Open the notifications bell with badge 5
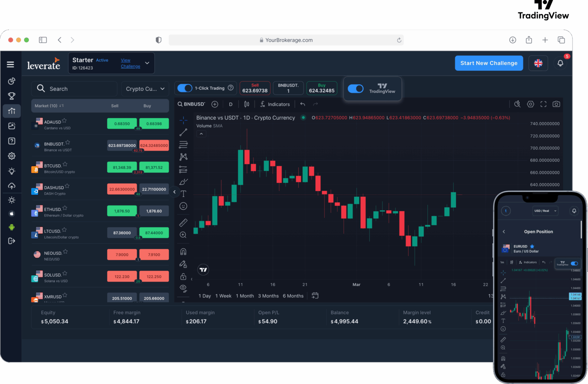This screenshot has width=588, height=384. tap(560, 63)
